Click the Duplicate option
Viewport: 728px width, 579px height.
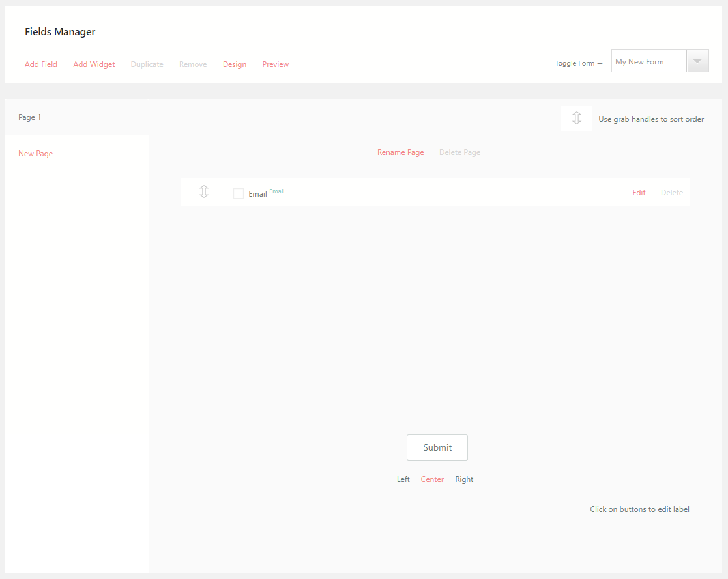click(147, 64)
